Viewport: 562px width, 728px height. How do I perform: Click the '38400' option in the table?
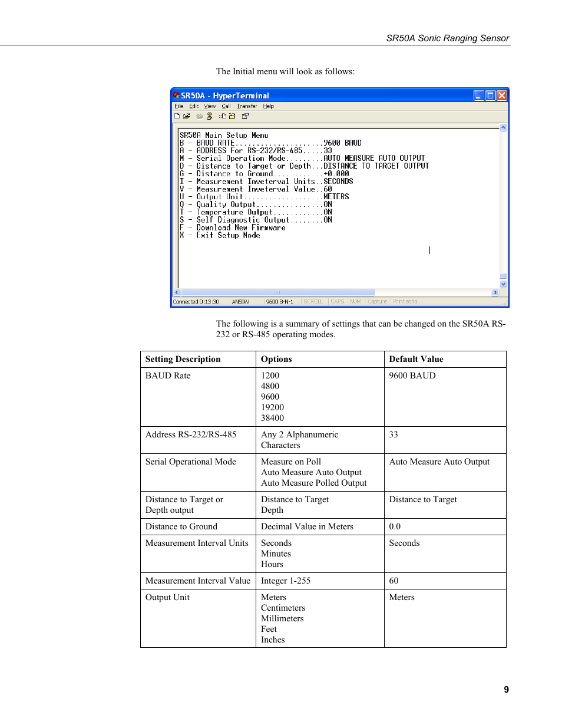pos(272,418)
